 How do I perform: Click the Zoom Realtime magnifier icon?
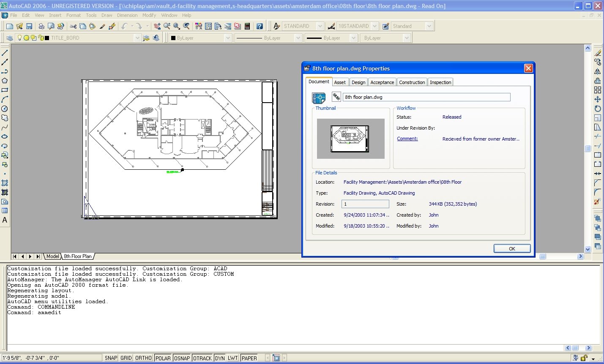click(167, 26)
